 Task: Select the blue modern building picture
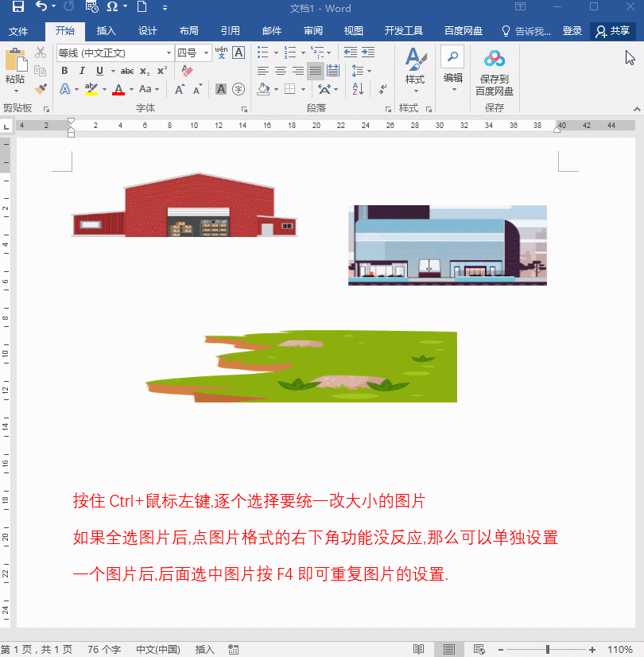click(x=448, y=245)
